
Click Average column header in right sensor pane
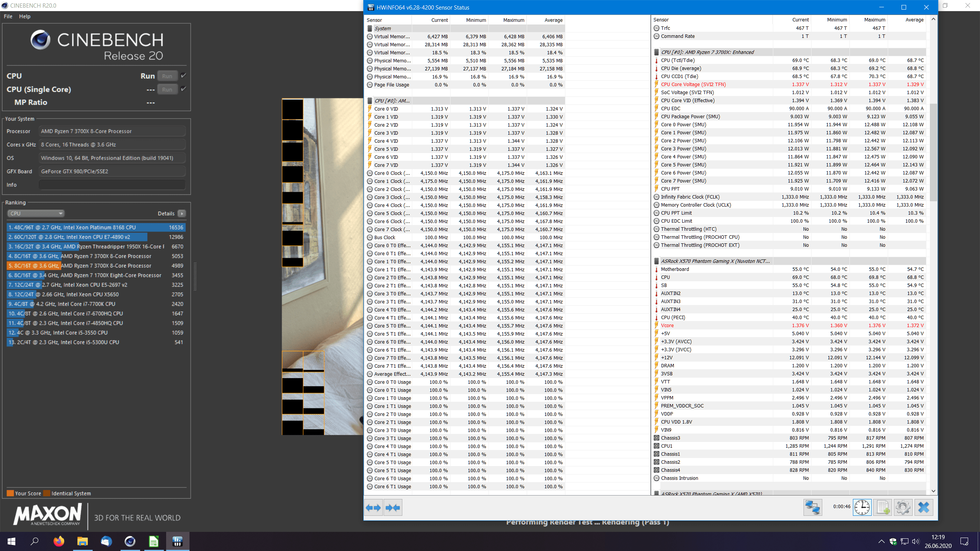[906, 20]
